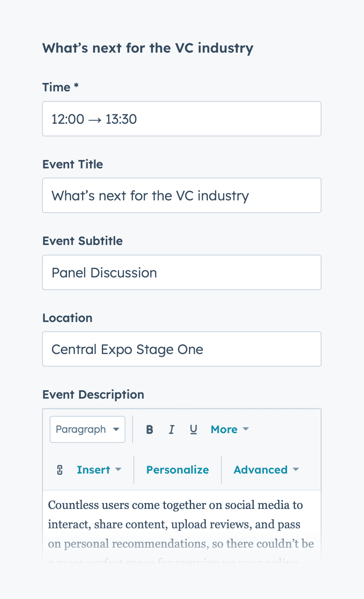364x599 pixels.
Task: Expand the More formatting options menu
Action: point(230,429)
